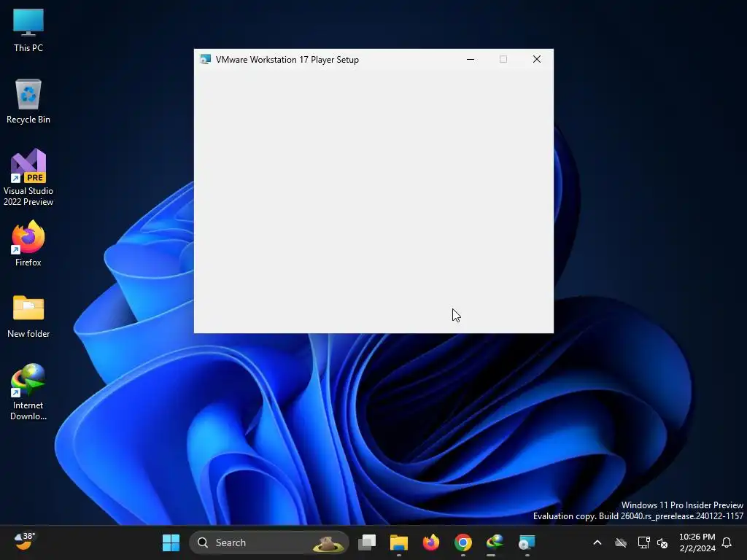This screenshot has width=747, height=560.
Task: Close the VMware Workstation Setup window
Action: coord(536,60)
